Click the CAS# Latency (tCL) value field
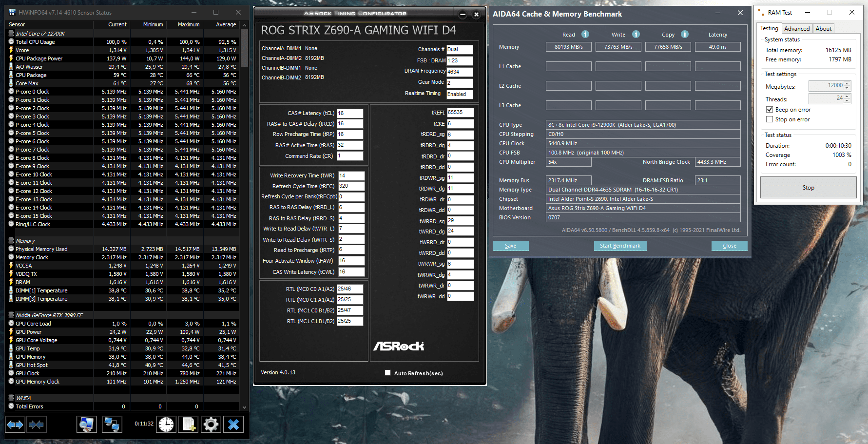This screenshot has width=868, height=444. [350, 113]
